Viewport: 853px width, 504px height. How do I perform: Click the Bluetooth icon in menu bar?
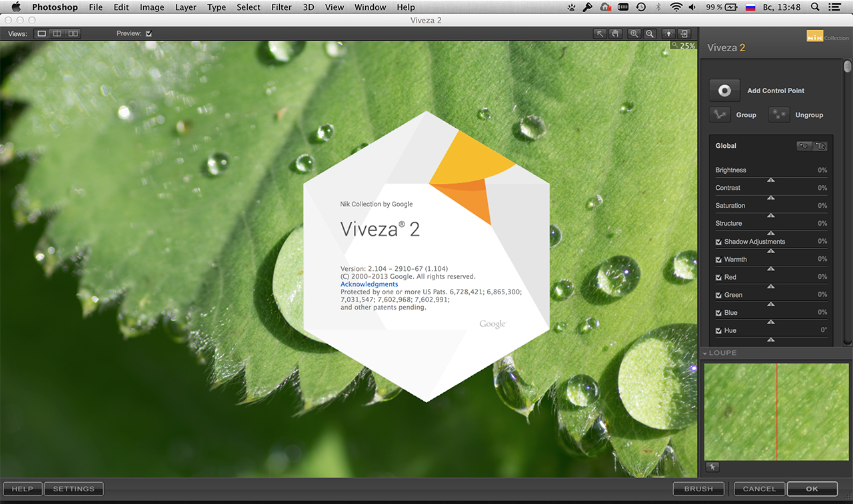(x=658, y=7)
